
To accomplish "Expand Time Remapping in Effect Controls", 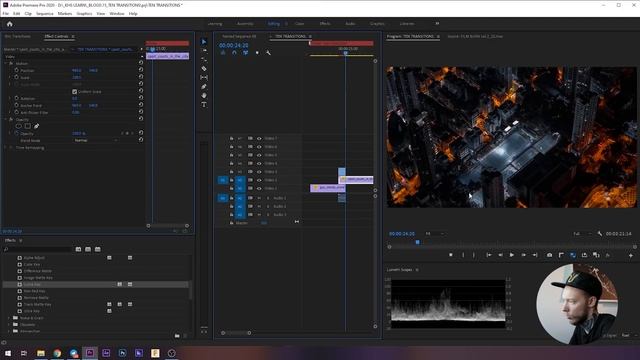I will (6, 147).
